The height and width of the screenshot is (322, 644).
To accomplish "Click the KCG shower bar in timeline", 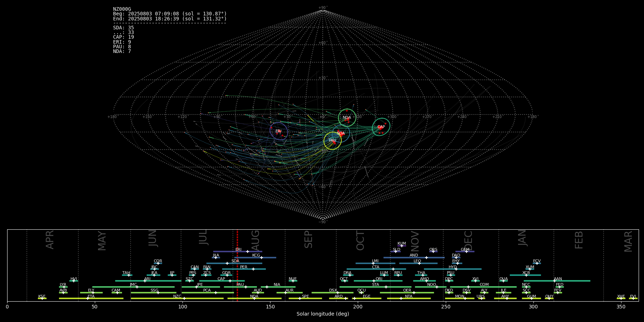I will coord(255,258).
